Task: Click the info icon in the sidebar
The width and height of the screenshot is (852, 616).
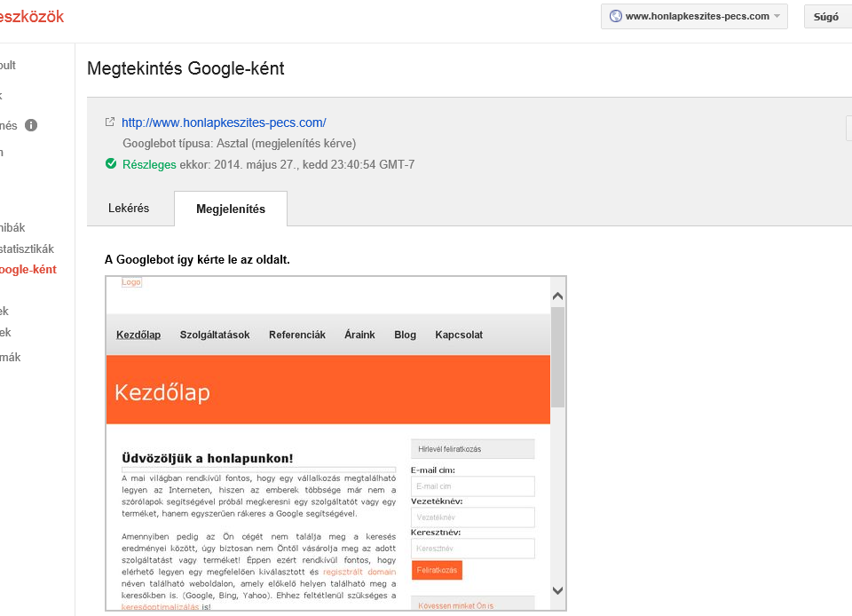Action: pyautogui.click(x=31, y=125)
